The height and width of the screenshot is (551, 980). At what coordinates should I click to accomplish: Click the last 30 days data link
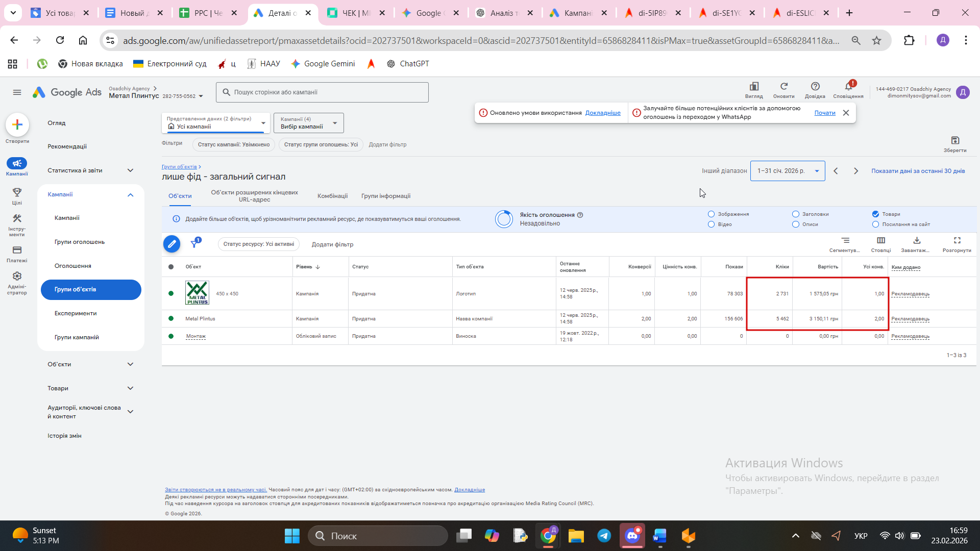click(918, 171)
